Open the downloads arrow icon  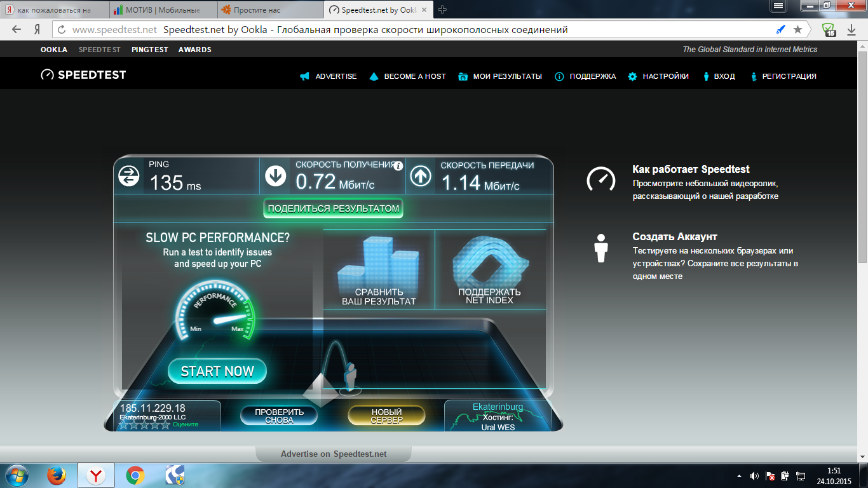coord(852,30)
